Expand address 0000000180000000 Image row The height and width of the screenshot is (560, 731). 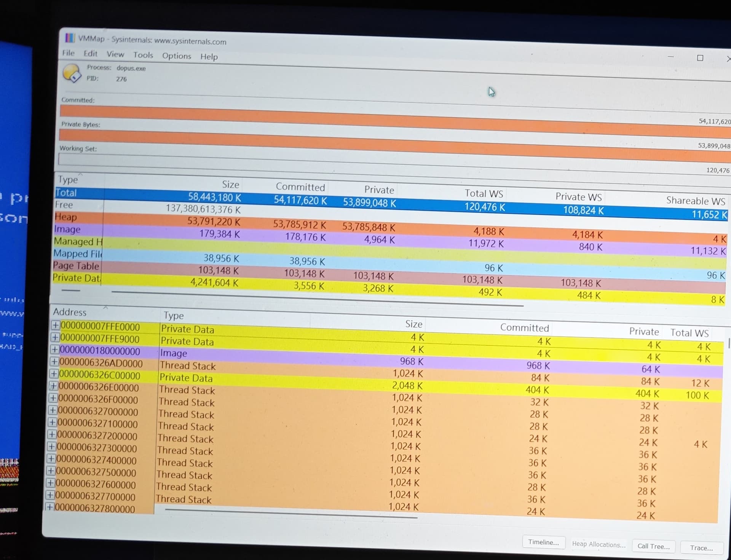point(55,349)
